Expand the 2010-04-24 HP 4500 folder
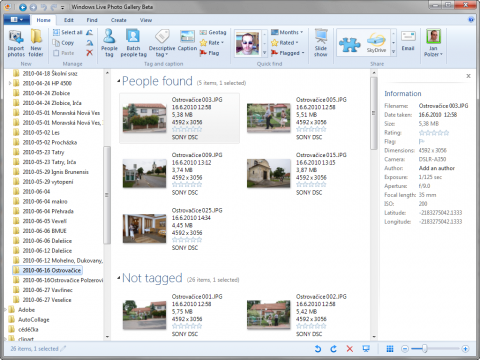480x360 pixels. [x=9, y=83]
